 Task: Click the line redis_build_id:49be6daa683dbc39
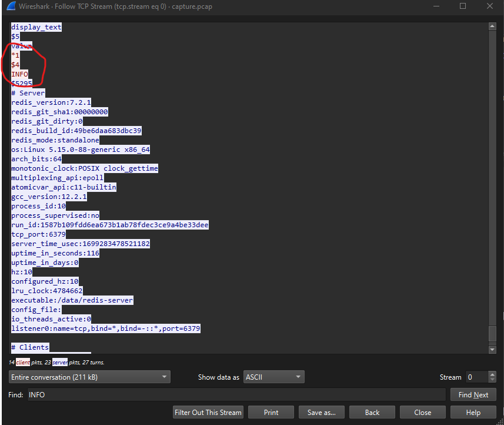(x=76, y=131)
